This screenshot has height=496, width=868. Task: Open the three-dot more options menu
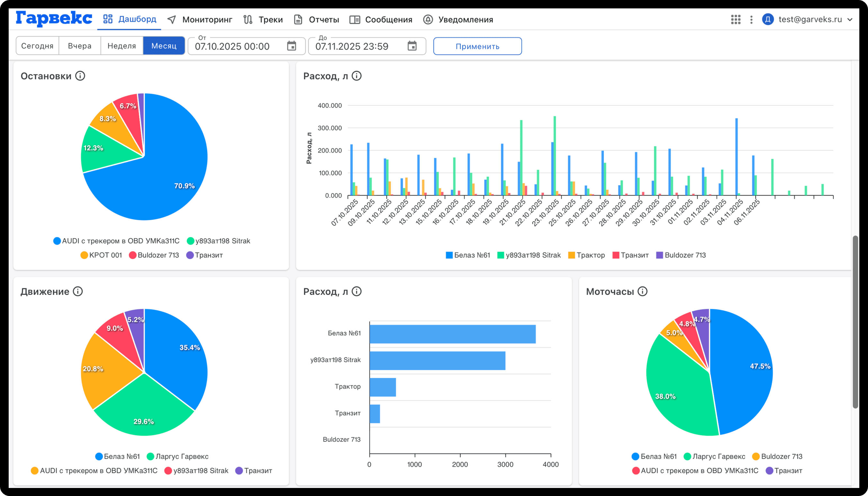[751, 19]
